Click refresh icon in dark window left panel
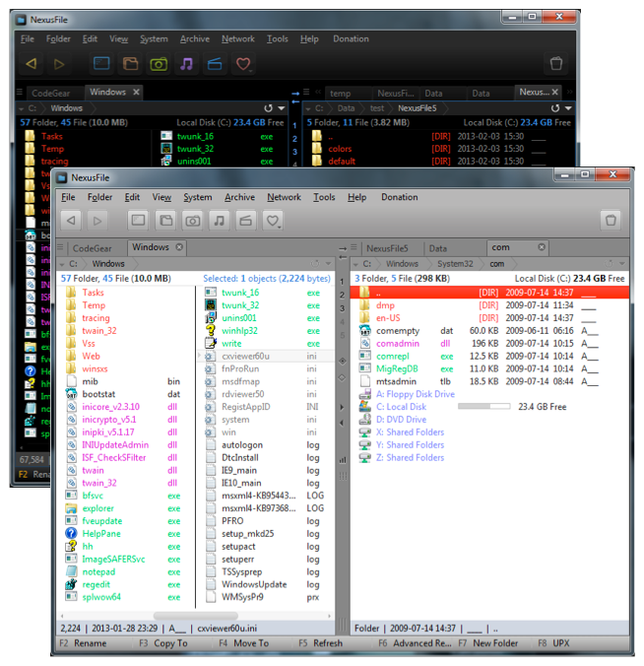 [268, 108]
